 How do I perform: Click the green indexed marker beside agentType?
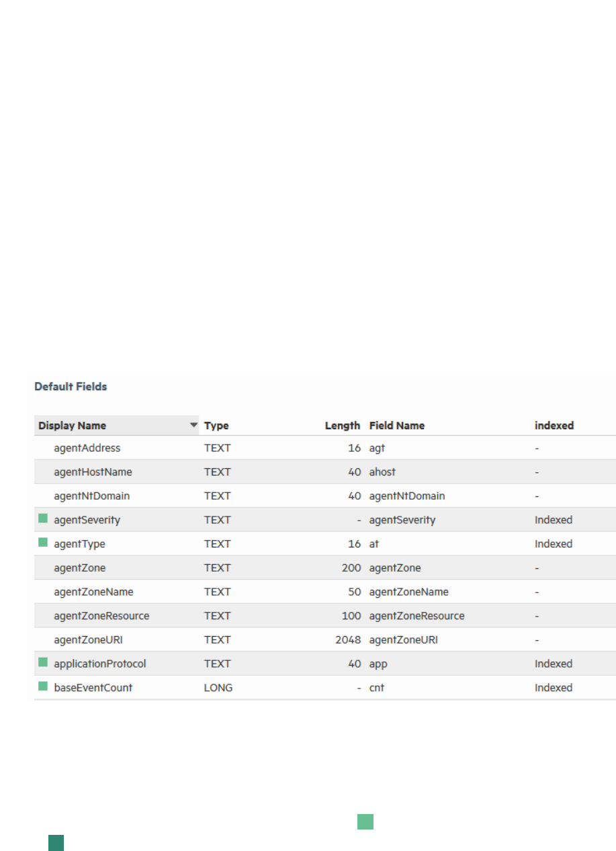(x=43, y=543)
